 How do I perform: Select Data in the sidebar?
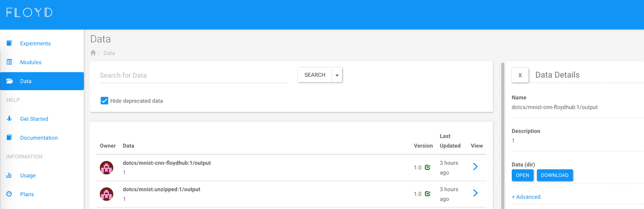point(42,81)
